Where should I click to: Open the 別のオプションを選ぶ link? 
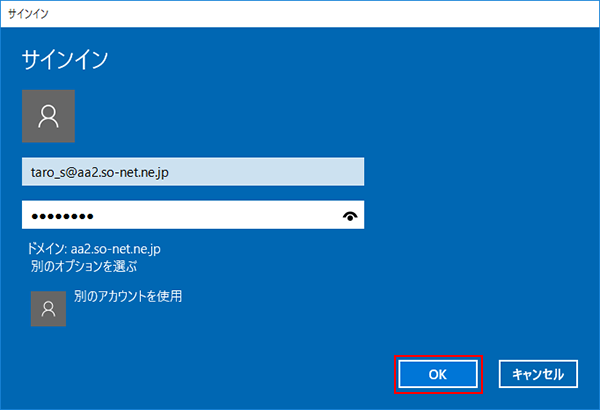83,267
